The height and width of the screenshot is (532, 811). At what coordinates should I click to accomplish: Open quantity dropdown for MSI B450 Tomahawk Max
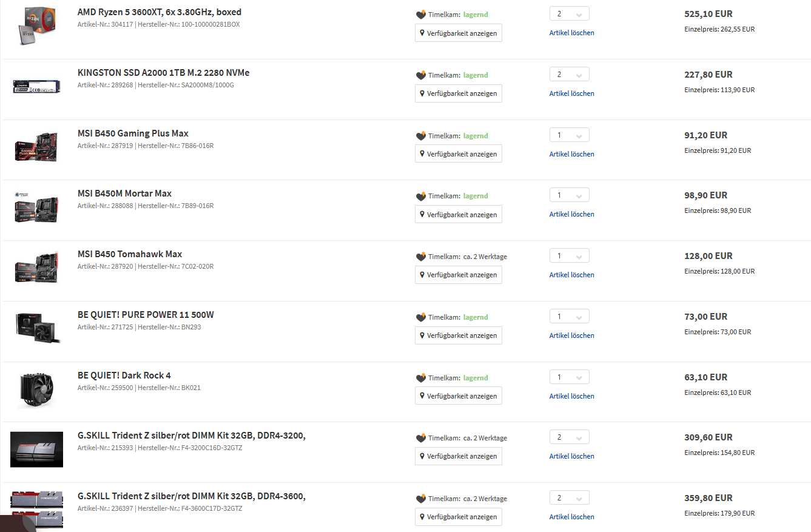pyautogui.click(x=570, y=256)
